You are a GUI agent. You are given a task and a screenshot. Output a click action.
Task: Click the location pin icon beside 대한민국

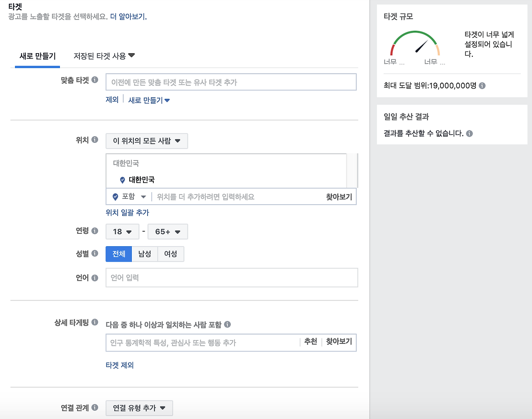tap(122, 180)
